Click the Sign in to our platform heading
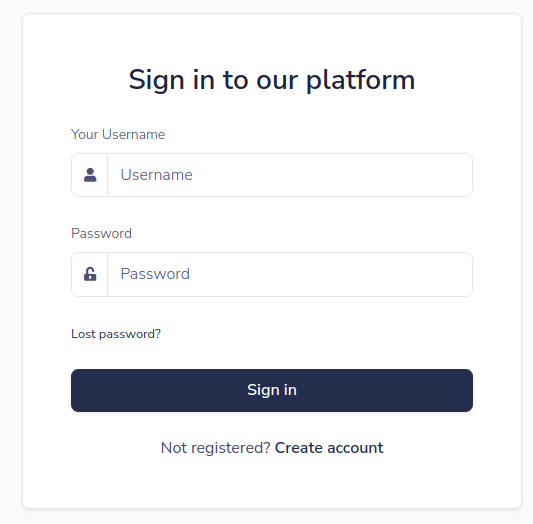The image size is (533, 524). coord(272,80)
